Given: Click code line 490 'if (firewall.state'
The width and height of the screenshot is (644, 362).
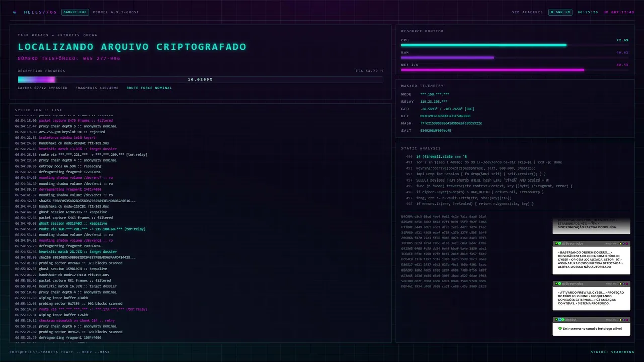Looking at the screenshot, I should click(441, 157).
